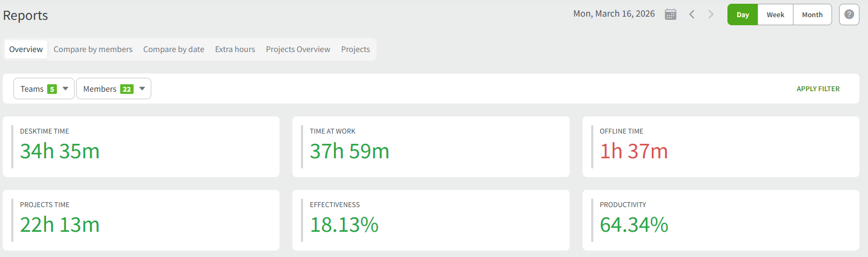Switch to Compare by date tab
Viewport: 868px width, 257px height.
tap(173, 49)
